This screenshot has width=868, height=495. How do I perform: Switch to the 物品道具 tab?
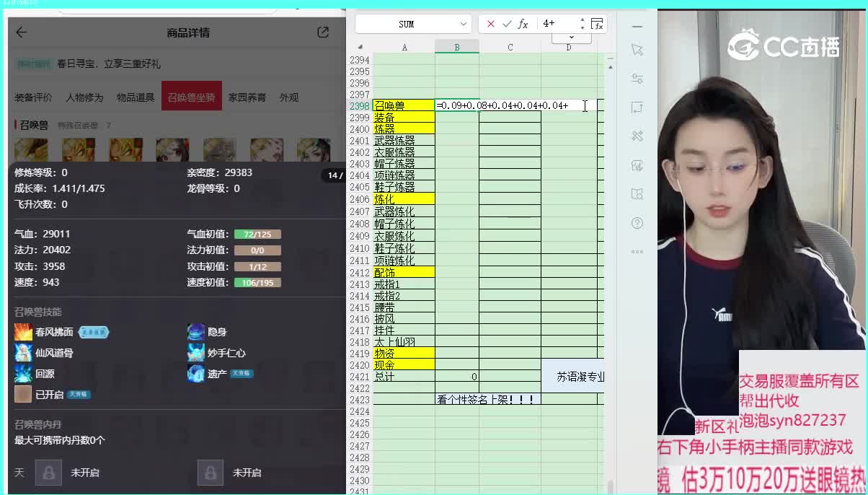click(136, 97)
